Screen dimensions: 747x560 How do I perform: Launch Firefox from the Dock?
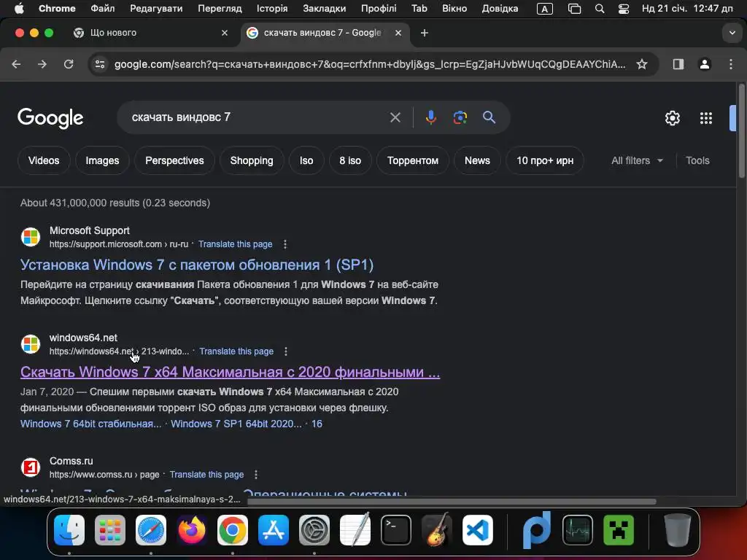tap(192, 530)
